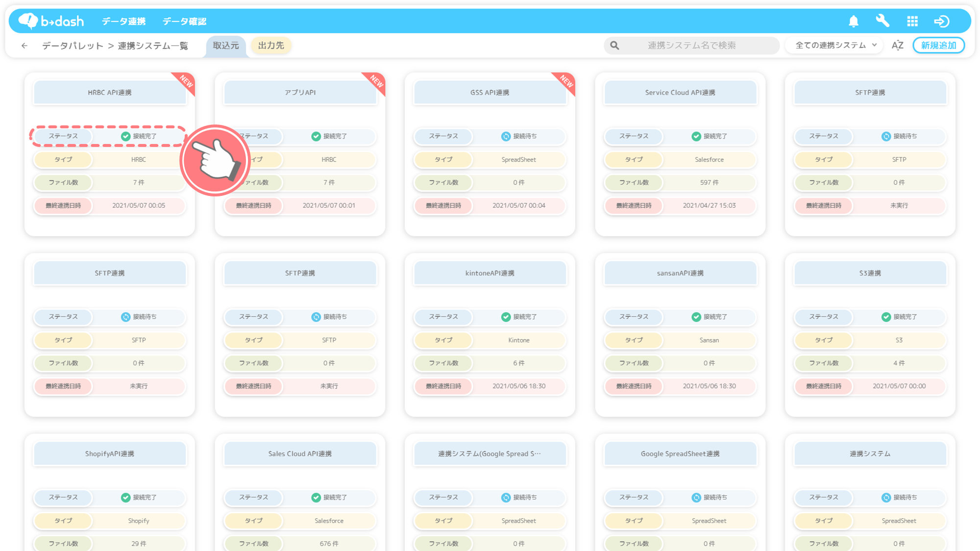Open 連携システム(Google Spread S… card title
The width and height of the screenshot is (980, 551).
pos(490,454)
